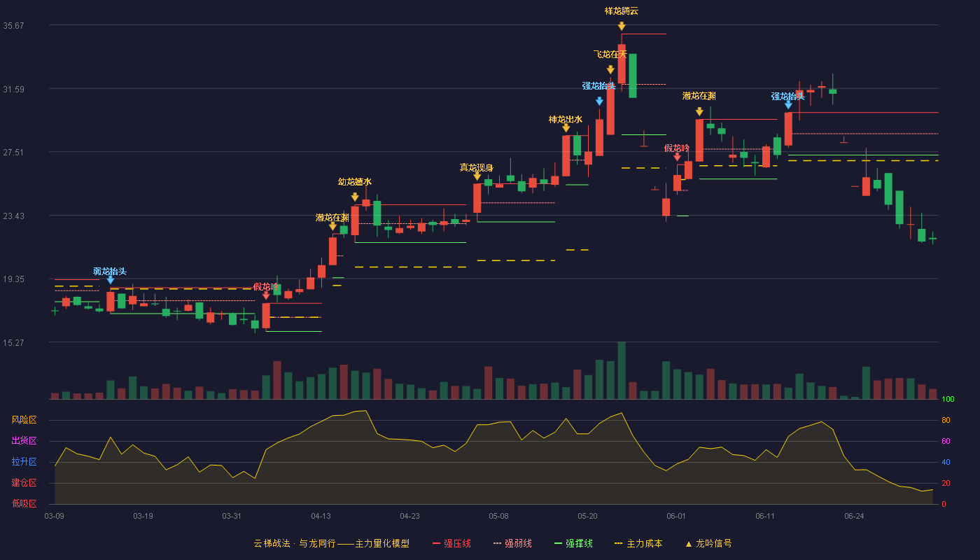Viewport: 980px width, 560px height.
Task: Click the blue arrow under June 强龙抬头
Action: pos(788,105)
